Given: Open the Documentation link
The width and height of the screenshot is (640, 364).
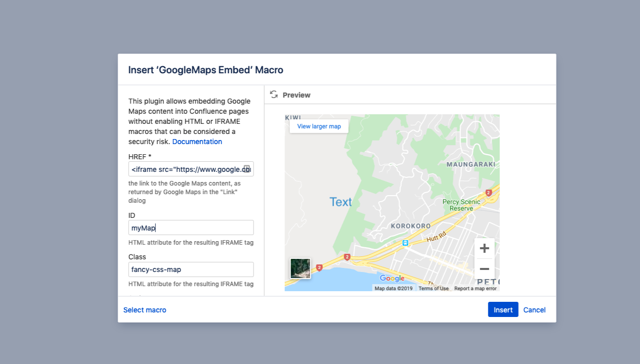Looking at the screenshot, I should 197,142.
